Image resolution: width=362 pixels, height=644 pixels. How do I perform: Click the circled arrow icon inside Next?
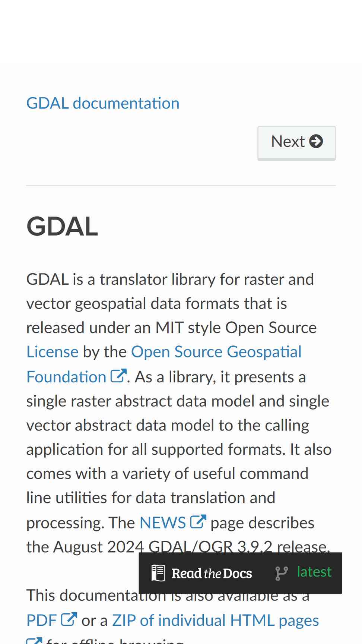tap(316, 141)
